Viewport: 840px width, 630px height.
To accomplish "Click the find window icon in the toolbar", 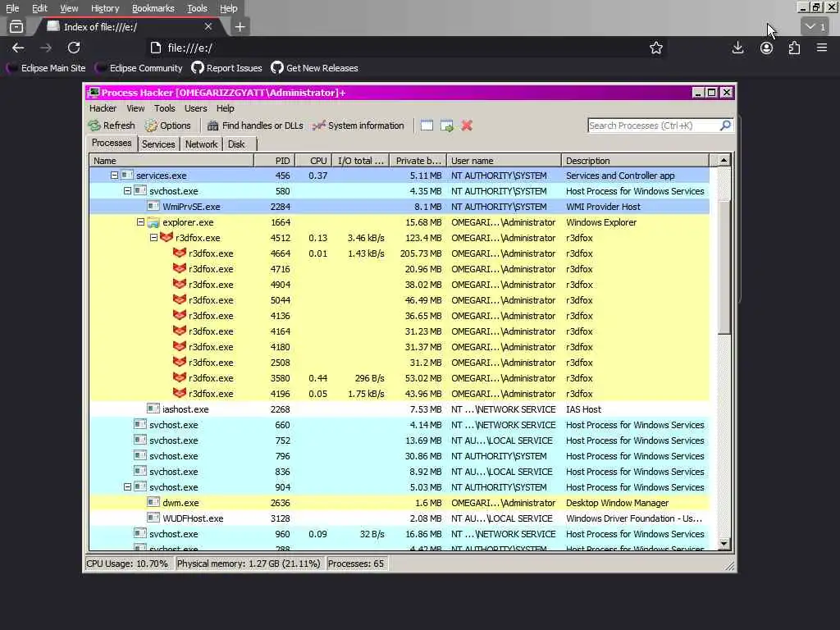I will point(427,126).
